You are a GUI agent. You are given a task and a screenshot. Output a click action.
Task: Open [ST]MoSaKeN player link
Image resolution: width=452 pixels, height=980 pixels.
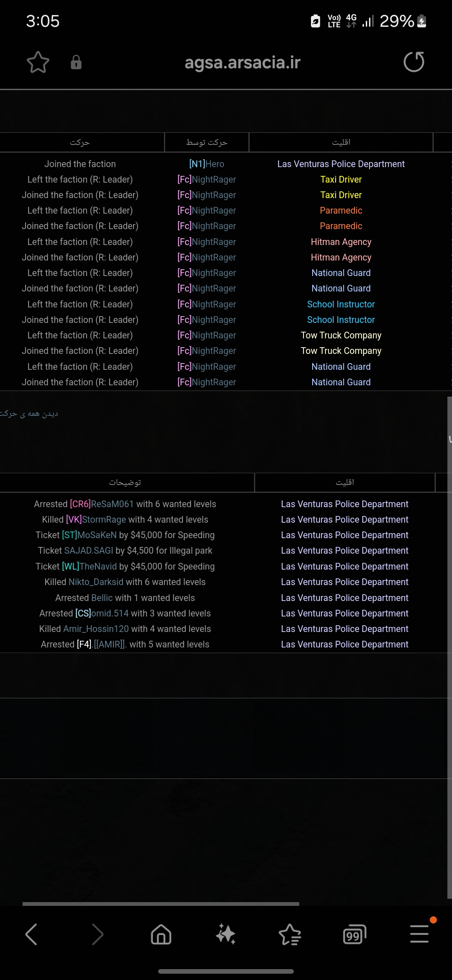tap(89, 535)
